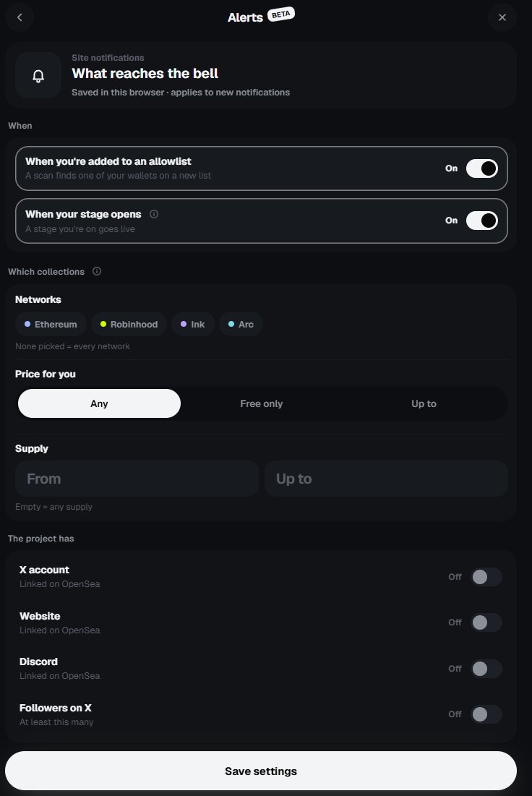This screenshot has width=532, height=796.
Task: Click the 'Alerts' title text
Action: [x=245, y=17]
